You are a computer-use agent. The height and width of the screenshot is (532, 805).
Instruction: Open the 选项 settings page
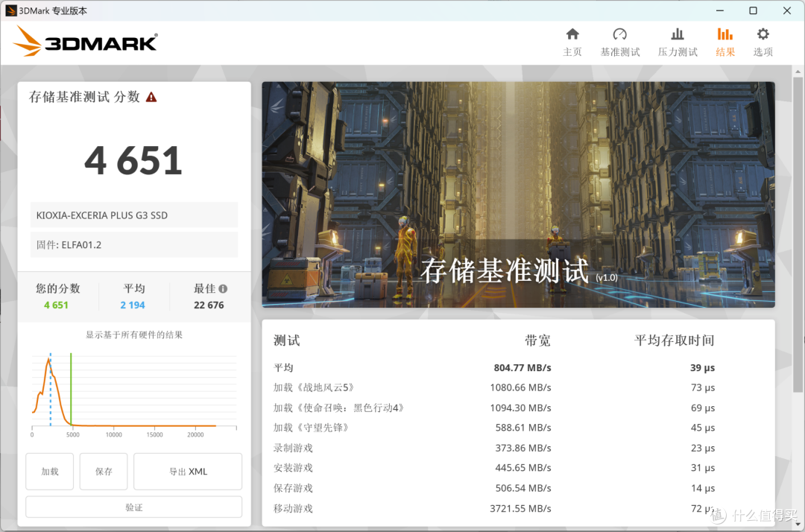[763, 42]
